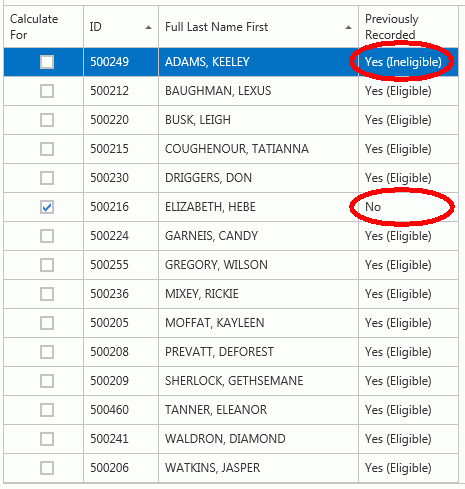This screenshot has height=489, width=465.
Task: Tick the checkbox for BAUGHMAN, LEXUS
Action: pos(47,91)
